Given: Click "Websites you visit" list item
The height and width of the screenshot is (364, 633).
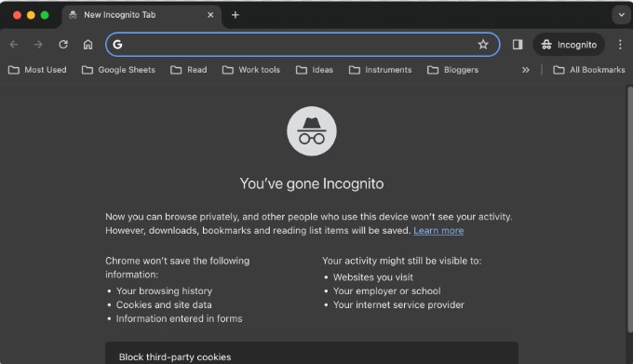Looking at the screenshot, I should point(373,277).
